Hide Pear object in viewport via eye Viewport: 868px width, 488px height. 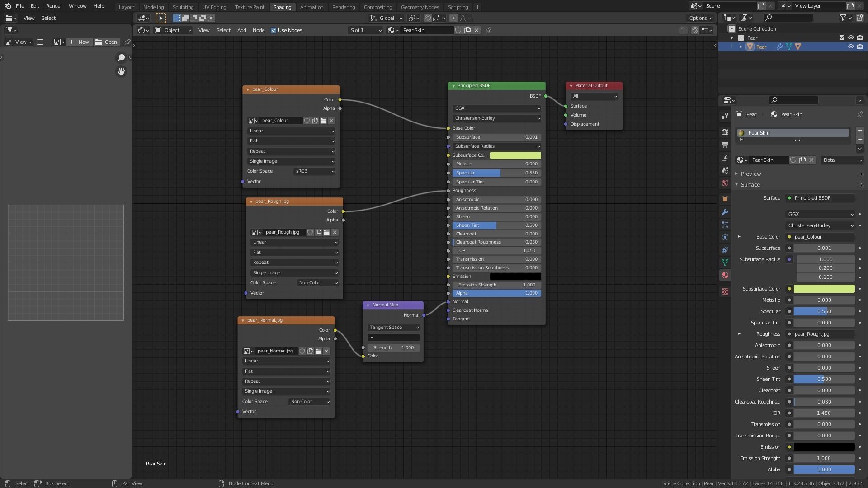[x=850, y=47]
